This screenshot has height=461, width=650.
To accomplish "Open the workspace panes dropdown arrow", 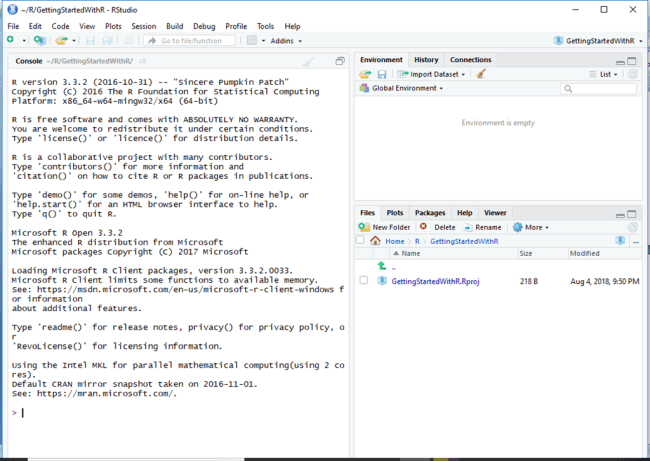I will tap(263, 41).
